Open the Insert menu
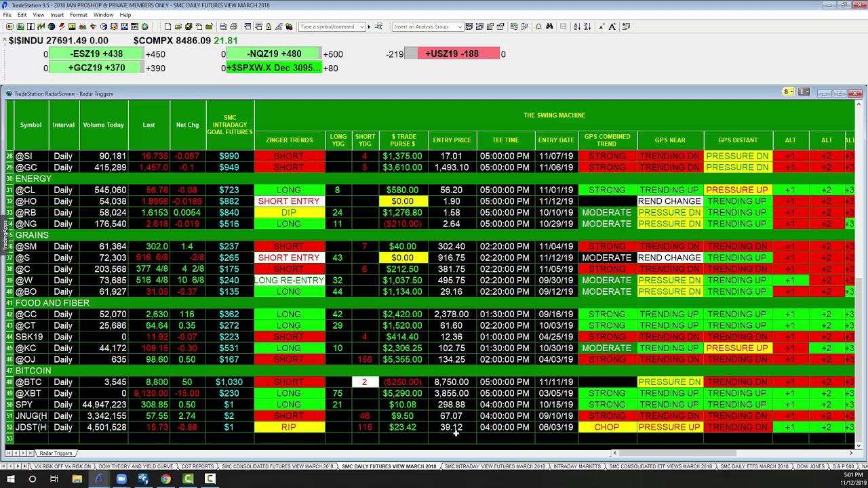Image resolution: width=868 pixels, height=488 pixels. pos(57,15)
